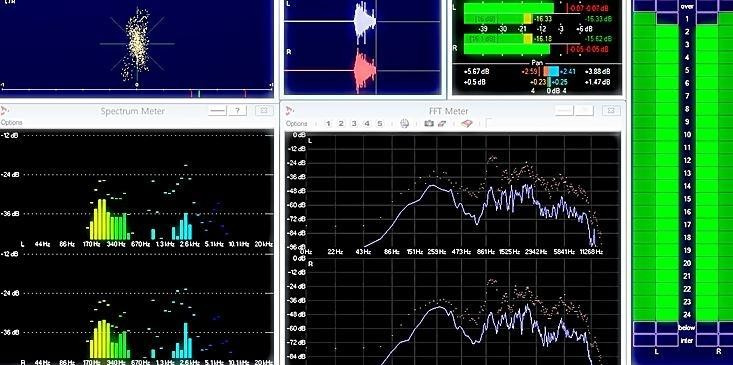Screen dimensions: 733x365
Task: Click the +6 dB scale mark in level meter
Action: click(x=584, y=29)
